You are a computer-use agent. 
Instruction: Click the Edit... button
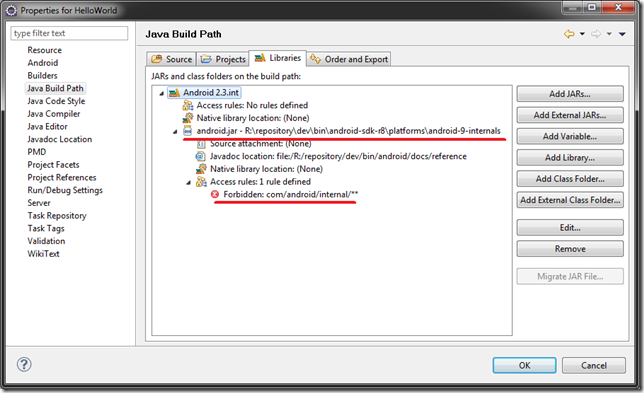[570, 228]
